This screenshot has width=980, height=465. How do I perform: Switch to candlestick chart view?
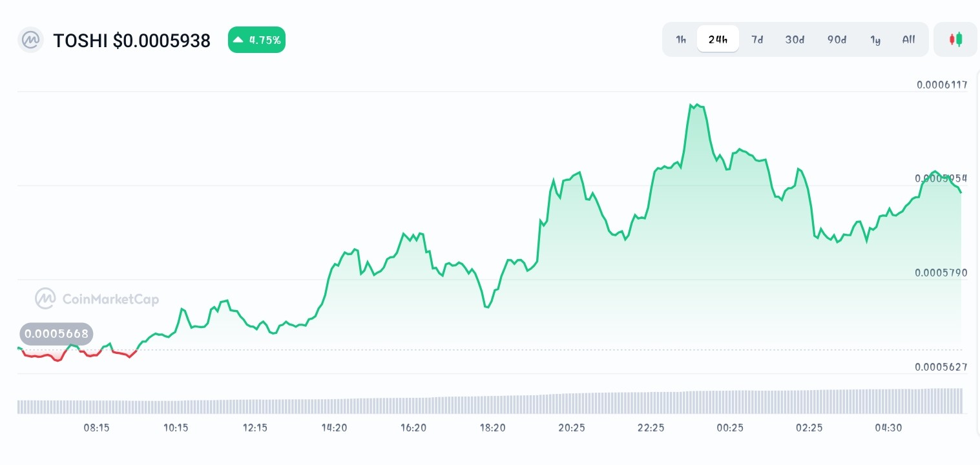955,39
